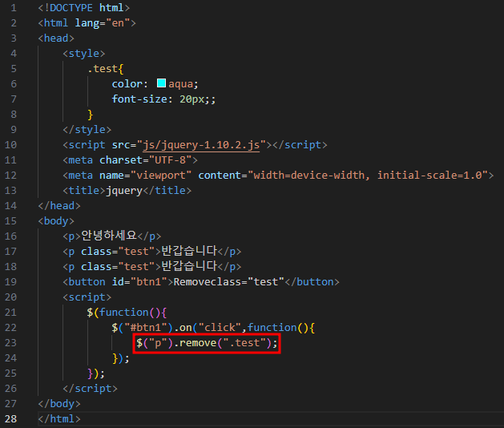Click the "click" event string on line 22
This screenshot has width=504, height=428.
click(220, 328)
